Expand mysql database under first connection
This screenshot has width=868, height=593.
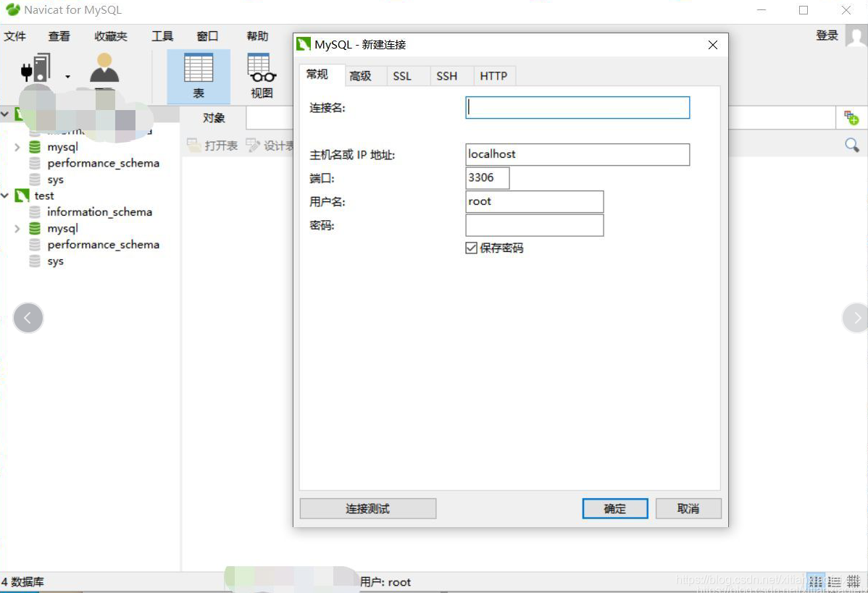[x=17, y=147]
